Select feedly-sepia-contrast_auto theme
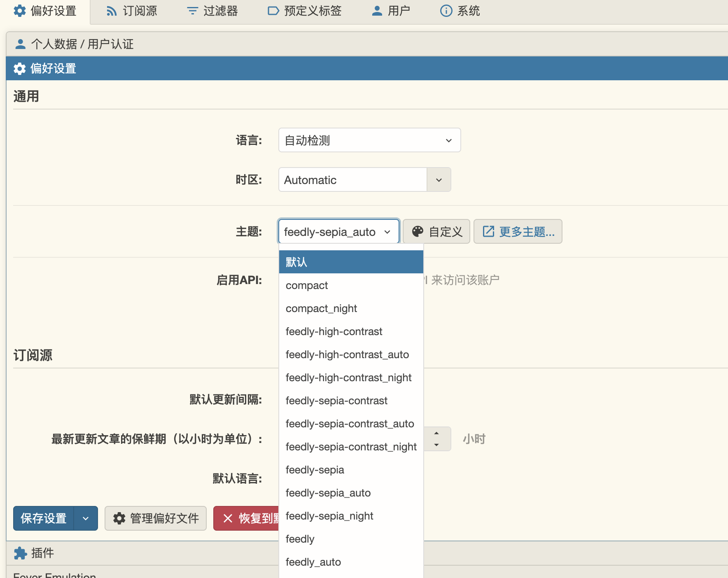The height and width of the screenshot is (578, 728). [351, 424]
